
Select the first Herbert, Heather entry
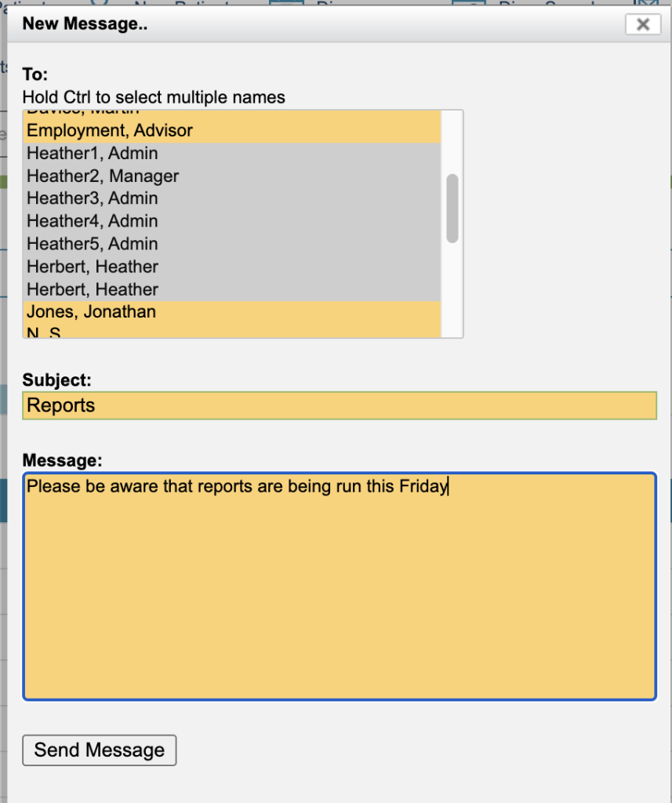(93, 267)
